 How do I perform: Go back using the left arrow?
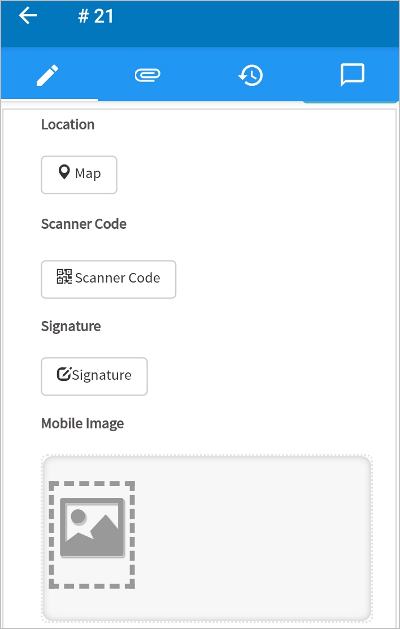[x=28, y=16]
